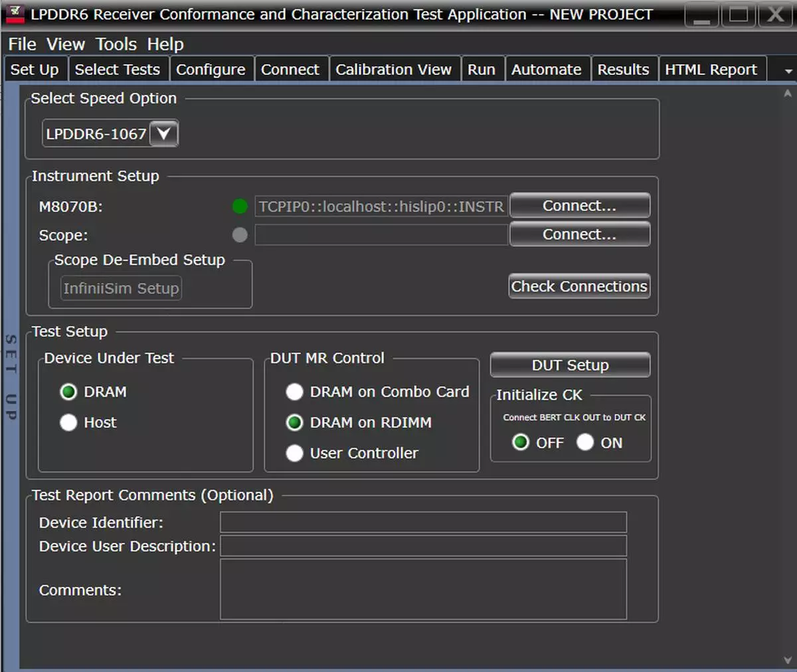Click the gray Scope connection status indicator
The image size is (797, 672).
[x=240, y=235]
